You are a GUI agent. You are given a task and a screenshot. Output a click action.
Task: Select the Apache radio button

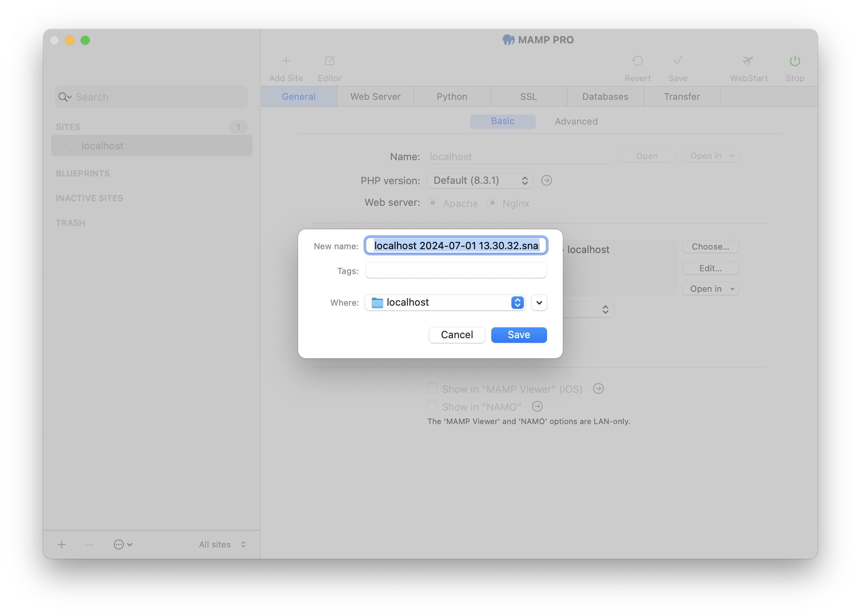pos(433,203)
